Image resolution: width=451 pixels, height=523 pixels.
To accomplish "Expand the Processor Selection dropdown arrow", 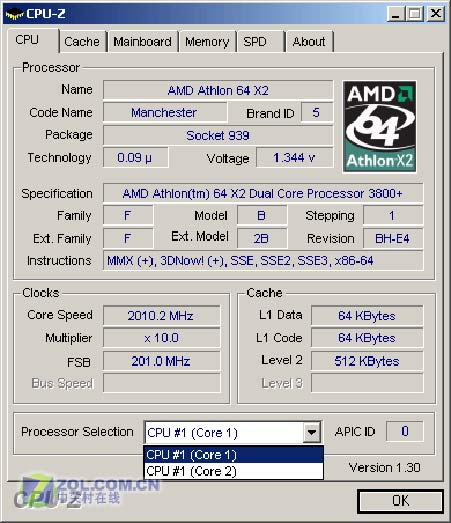I will pyautogui.click(x=312, y=433).
